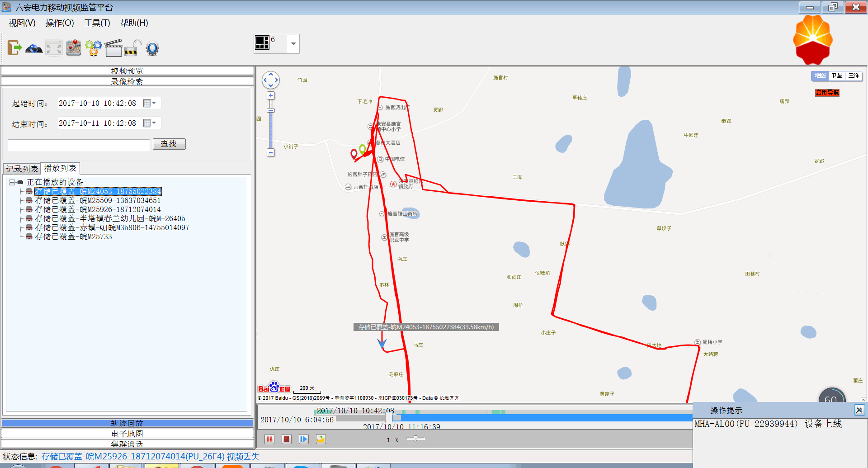Click the 查找 search button
The width and height of the screenshot is (868, 468).
169,144
